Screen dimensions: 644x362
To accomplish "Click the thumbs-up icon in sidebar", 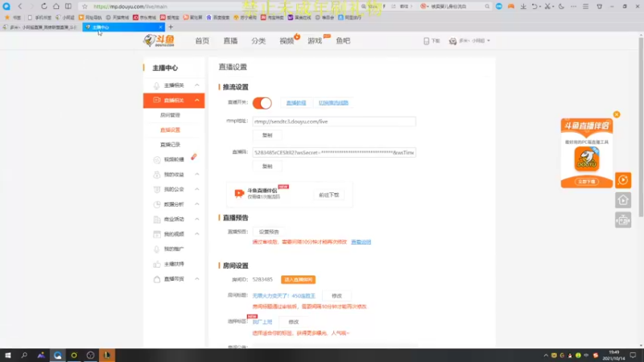I will pyautogui.click(x=156, y=264).
